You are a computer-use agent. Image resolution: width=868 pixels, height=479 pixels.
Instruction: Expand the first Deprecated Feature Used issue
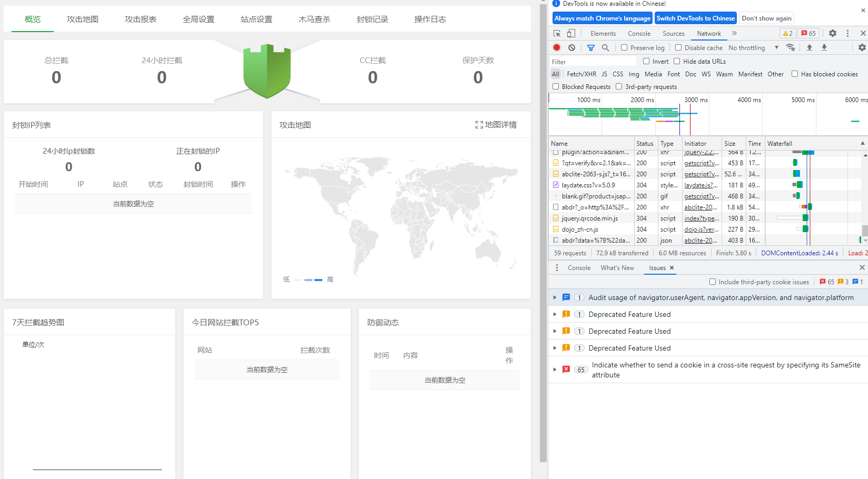[x=555, y=314]
